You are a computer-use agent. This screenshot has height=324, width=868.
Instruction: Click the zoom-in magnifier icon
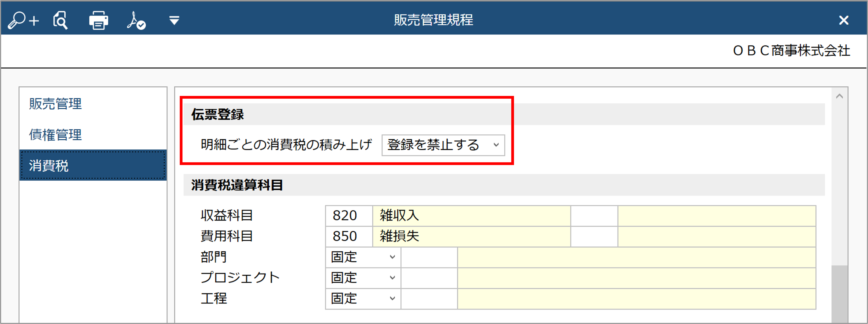pyautogui.click(x=23, y=20)
